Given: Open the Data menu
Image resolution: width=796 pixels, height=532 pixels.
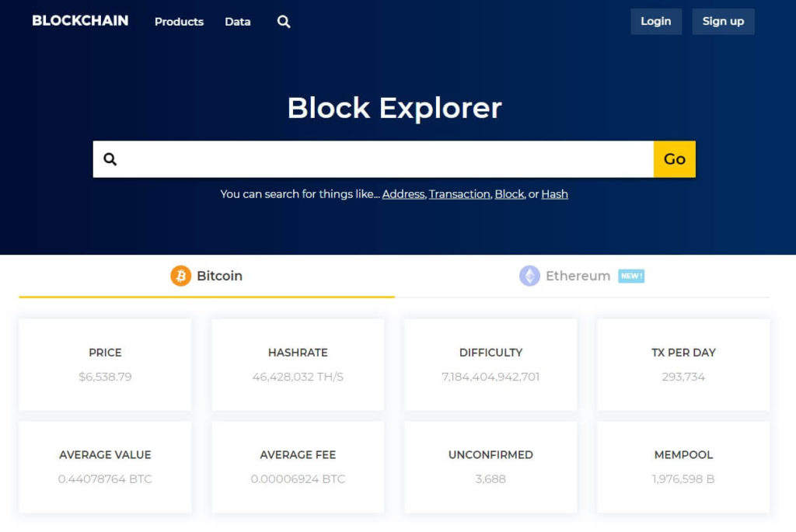Looking at the screenshot, I should point(238,22).
